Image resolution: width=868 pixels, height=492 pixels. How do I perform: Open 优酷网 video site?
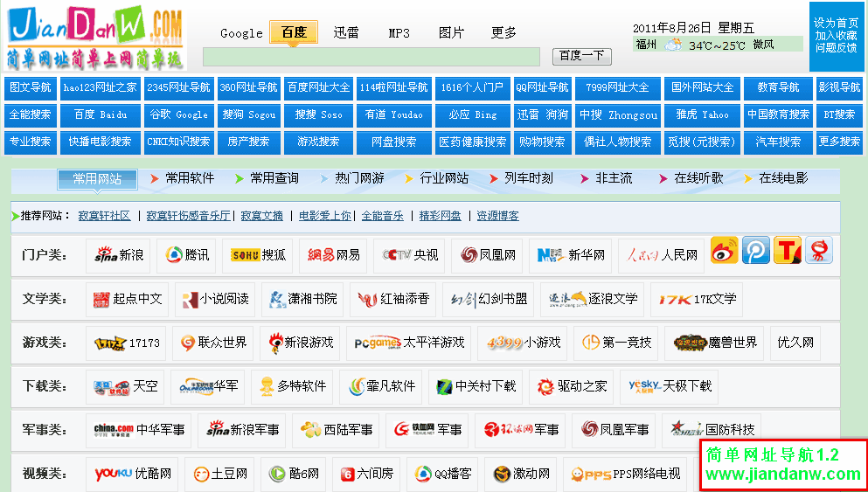point(132,475)
